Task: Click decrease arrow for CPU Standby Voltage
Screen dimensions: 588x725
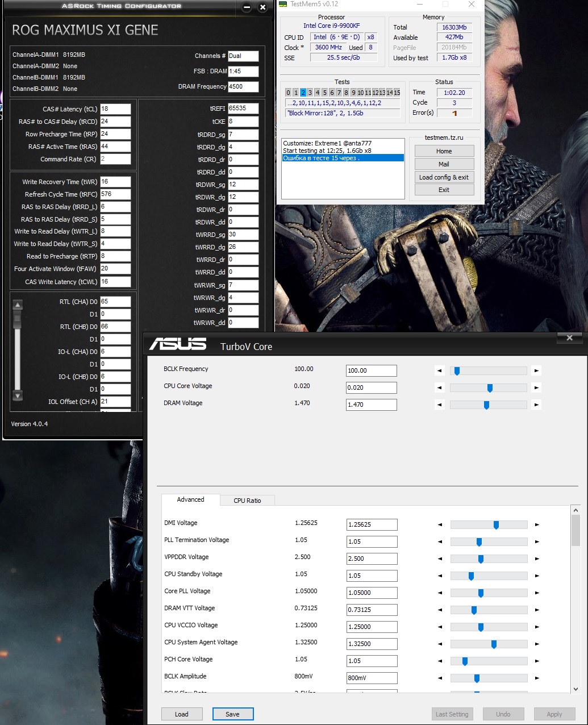Action: pos(440,576)
